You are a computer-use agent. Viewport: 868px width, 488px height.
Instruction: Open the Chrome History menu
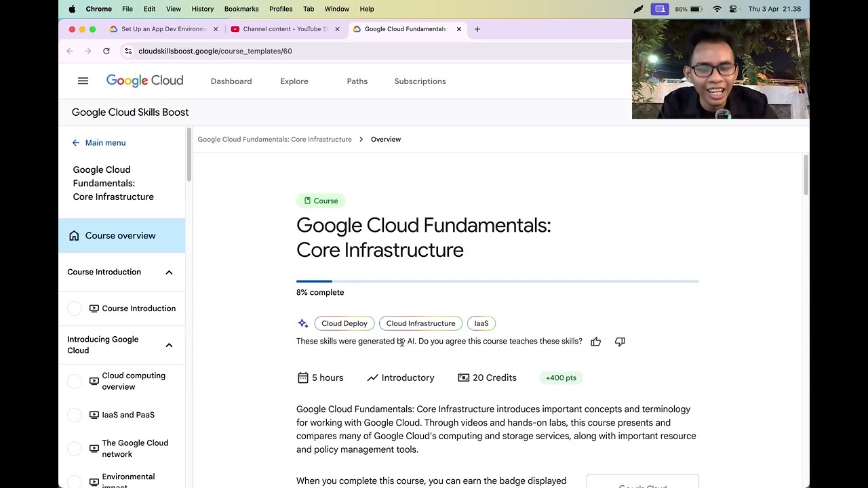203,9
